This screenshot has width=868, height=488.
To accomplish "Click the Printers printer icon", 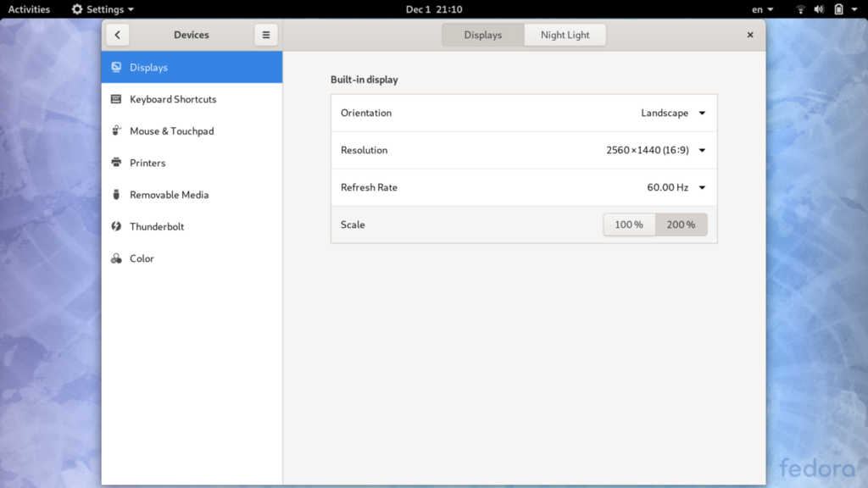I will pos(116,163).
